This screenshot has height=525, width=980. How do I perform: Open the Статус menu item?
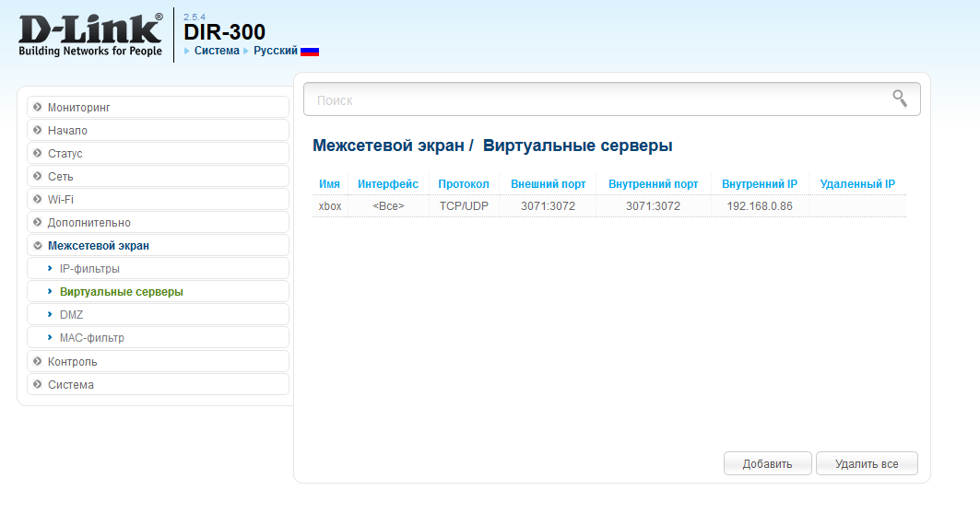(159, 154)
